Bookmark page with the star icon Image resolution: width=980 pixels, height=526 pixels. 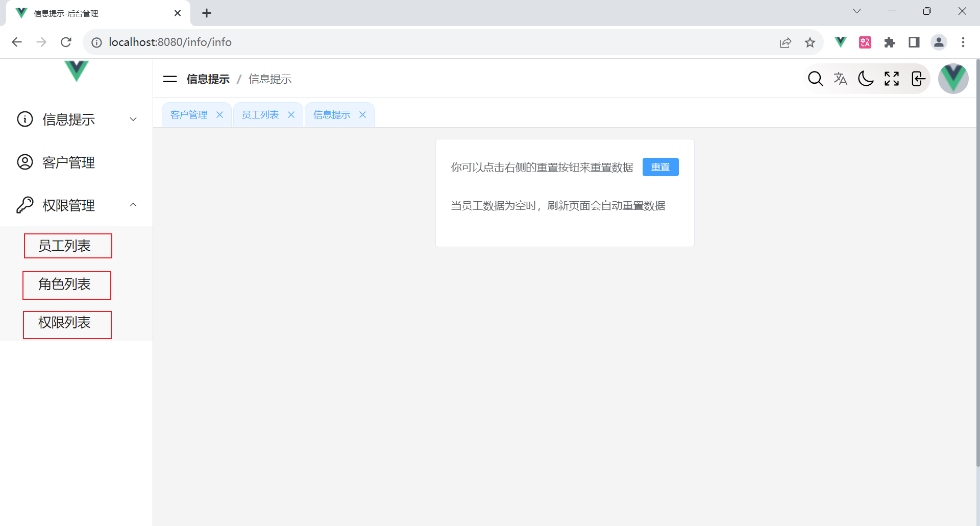click(810, 42)
